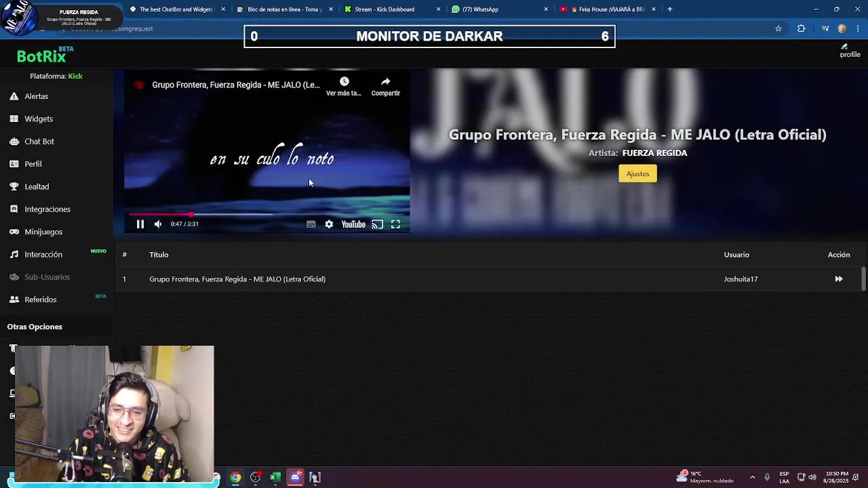Click the yellow Ajustes button

(637, 174)
